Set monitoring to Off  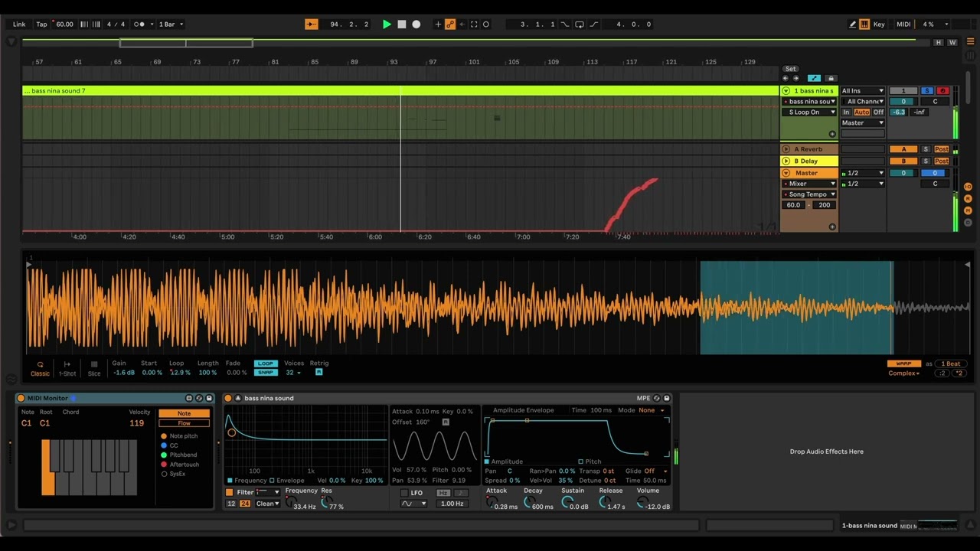878,112
